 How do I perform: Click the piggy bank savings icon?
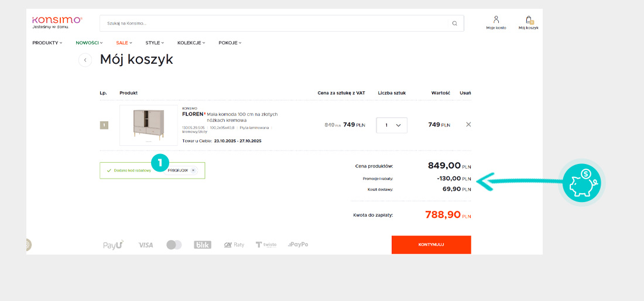tap(581, 183)
